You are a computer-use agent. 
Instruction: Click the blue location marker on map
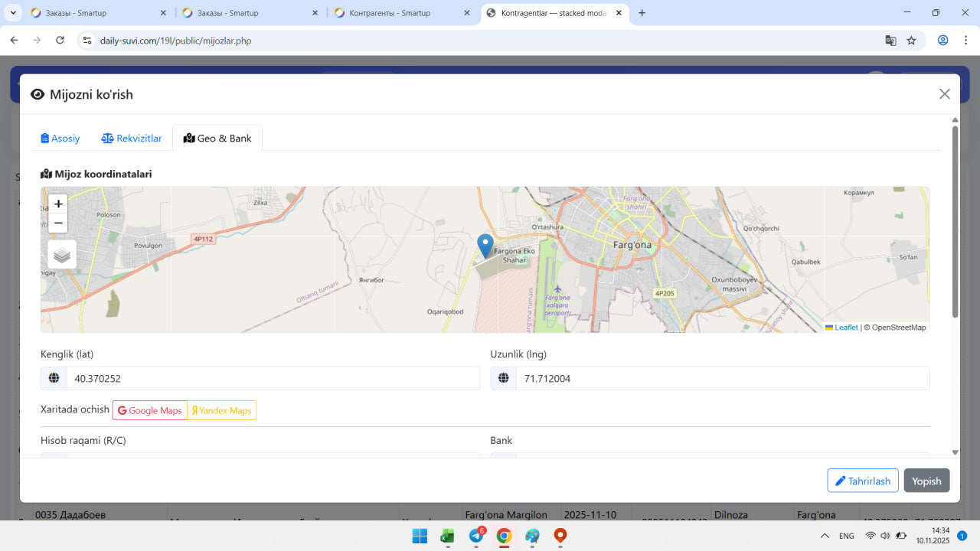tap(485, 245)
